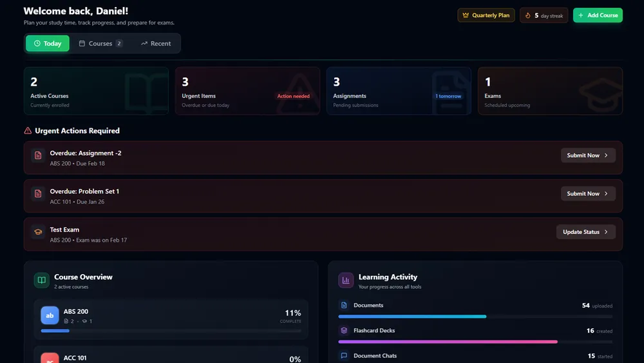The width and height of the screenshot is (644, 363).
Task: Click the ABS 200 course avatar
Action: coord(50,315)
